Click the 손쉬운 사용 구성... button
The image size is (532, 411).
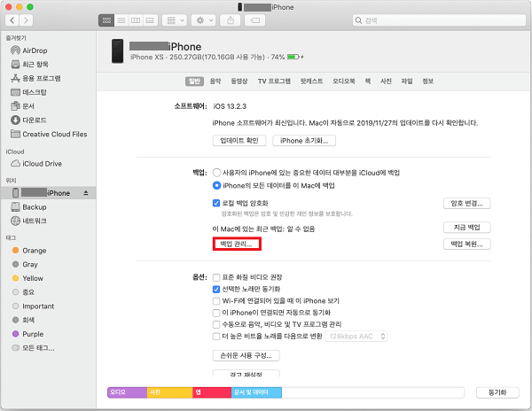(x=246, y=356)
